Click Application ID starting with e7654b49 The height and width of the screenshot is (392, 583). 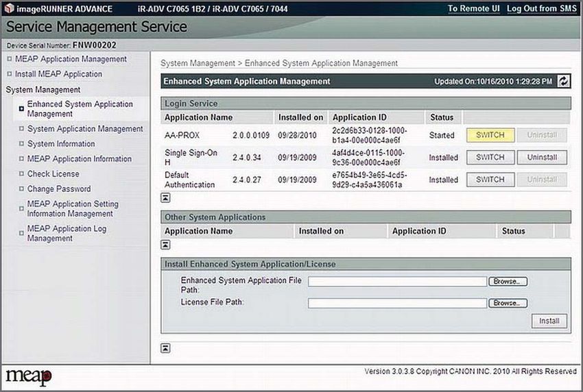pos(370,180)
